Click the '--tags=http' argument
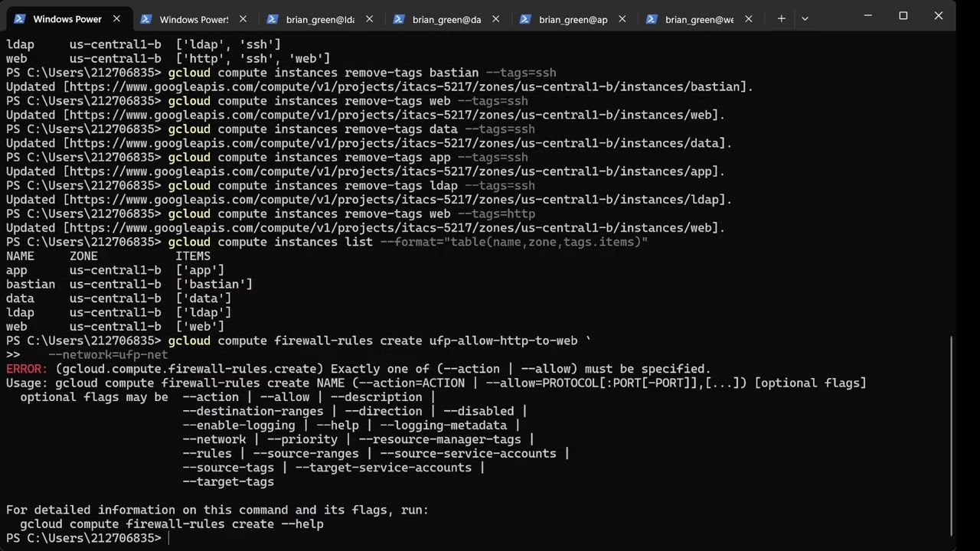The width and height of the screenshot is (980, 551). click(496, 214)
